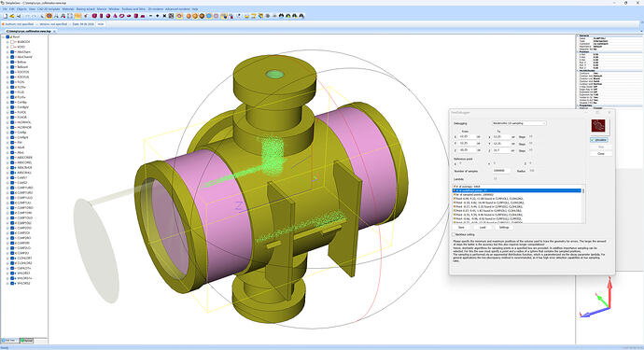This screenshot has height=350, width=644.
Task: Click the minus icon in the toolbar
Action: point(150,16)
